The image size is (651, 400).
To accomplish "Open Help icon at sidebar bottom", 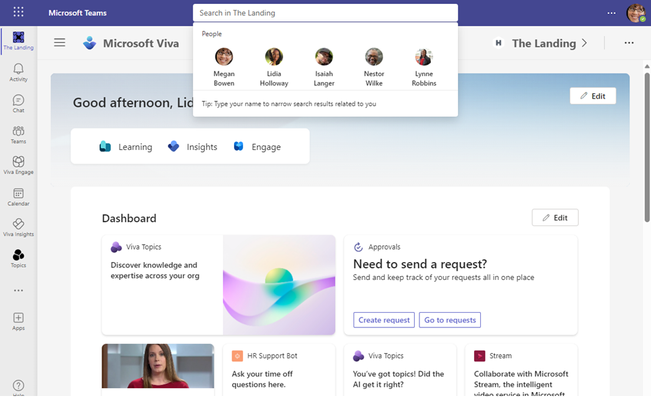I will (18, 386).
